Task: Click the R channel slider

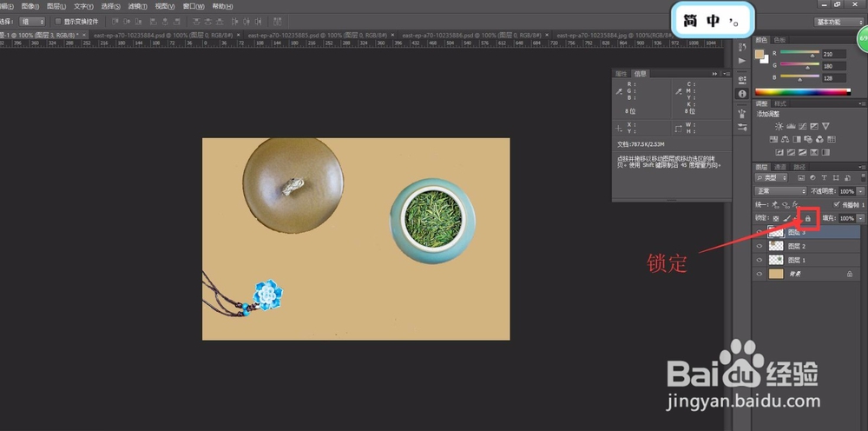Action: click(799, 52)
